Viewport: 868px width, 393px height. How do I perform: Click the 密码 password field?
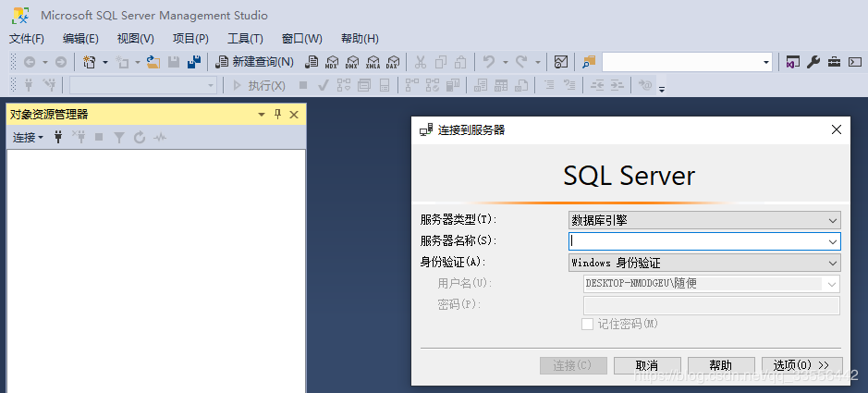[712, 305]
